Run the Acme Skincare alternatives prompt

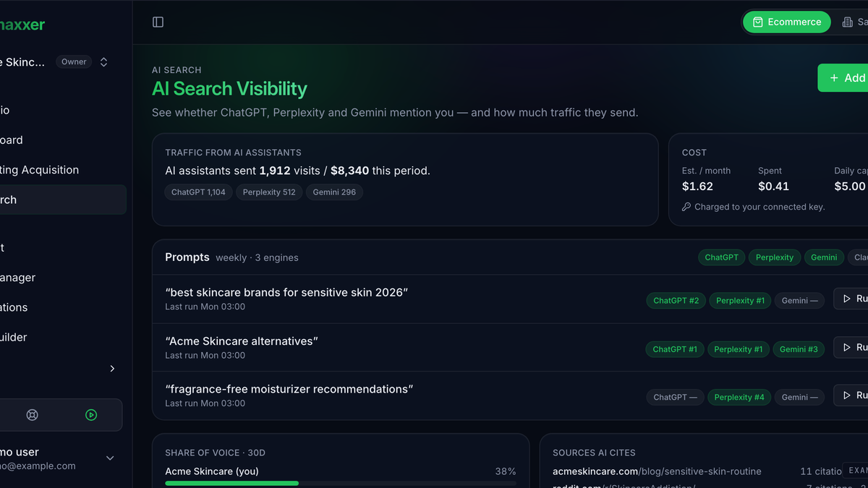click(x=851, y=348)
